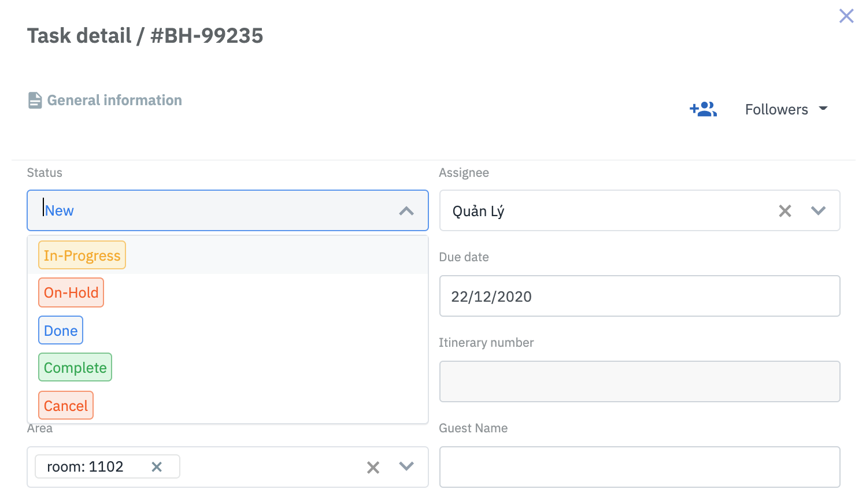The height and width of the screenshot is (504, 866).
Task: Collapse the Status dropdown via its chevron
Action: (406, 211)
